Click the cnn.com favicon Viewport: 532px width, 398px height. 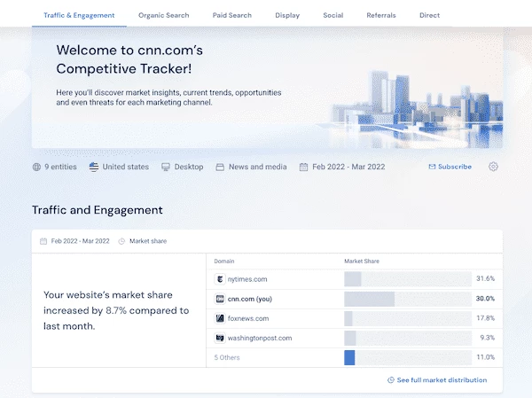pyautogui.click(x=220, y=299)
